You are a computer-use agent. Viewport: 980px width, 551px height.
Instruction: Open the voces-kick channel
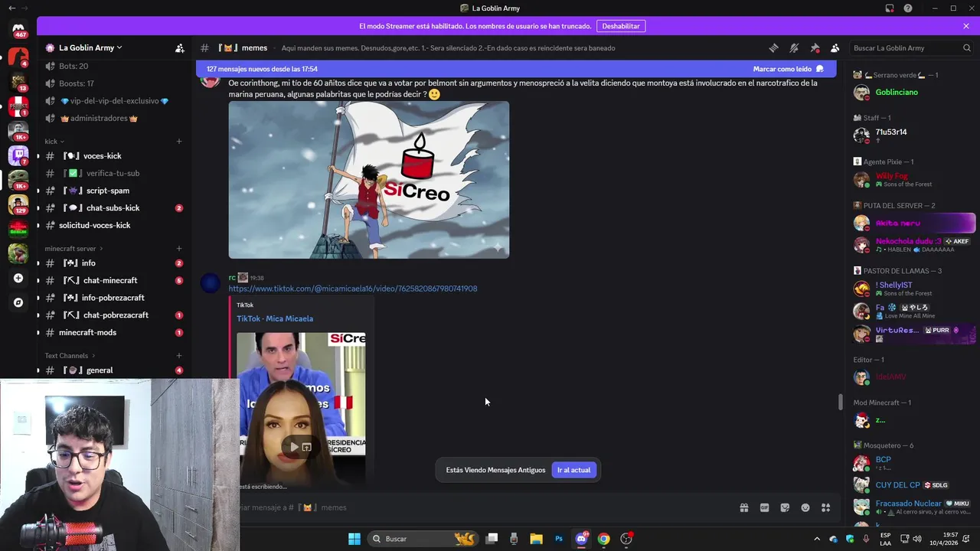coord(113,156)
